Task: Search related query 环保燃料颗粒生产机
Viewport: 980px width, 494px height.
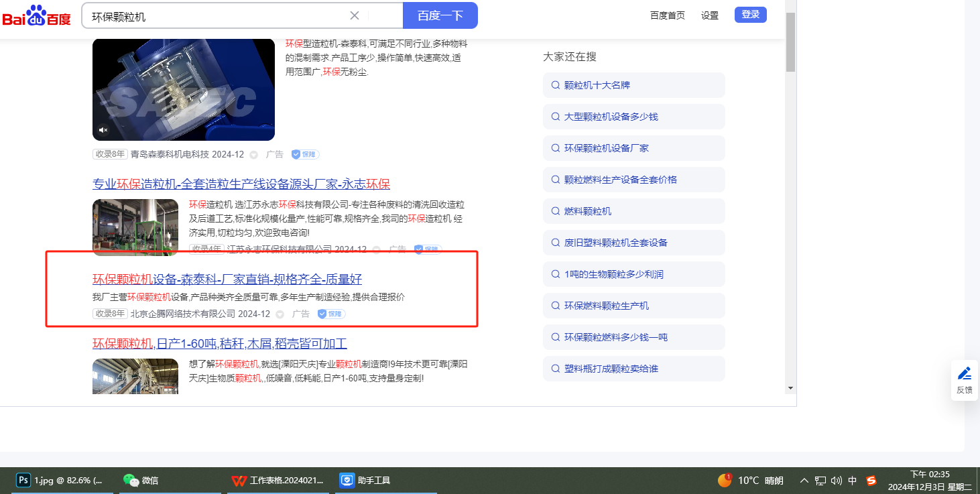Action: [634, 306]
